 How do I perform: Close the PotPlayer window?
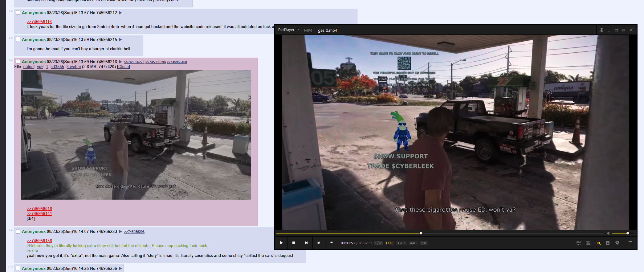coord(631,30)
